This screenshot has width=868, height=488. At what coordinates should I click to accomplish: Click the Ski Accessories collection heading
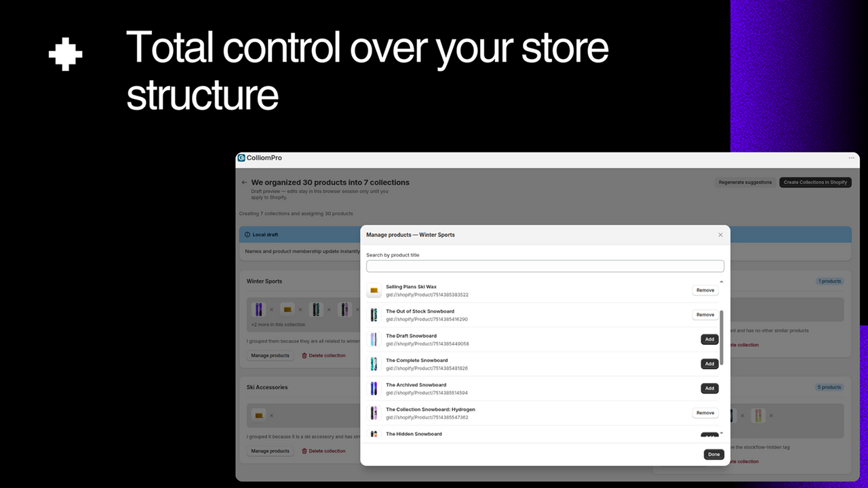267,387
